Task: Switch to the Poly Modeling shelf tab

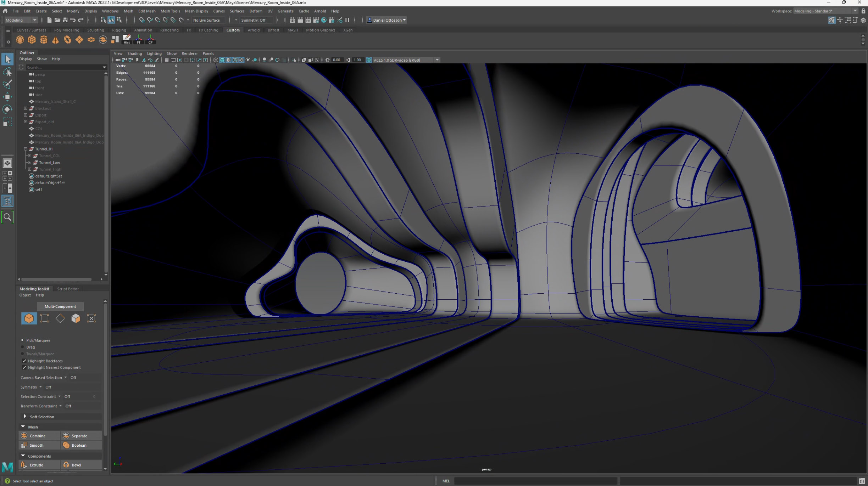Action: [x=67, y=30]
